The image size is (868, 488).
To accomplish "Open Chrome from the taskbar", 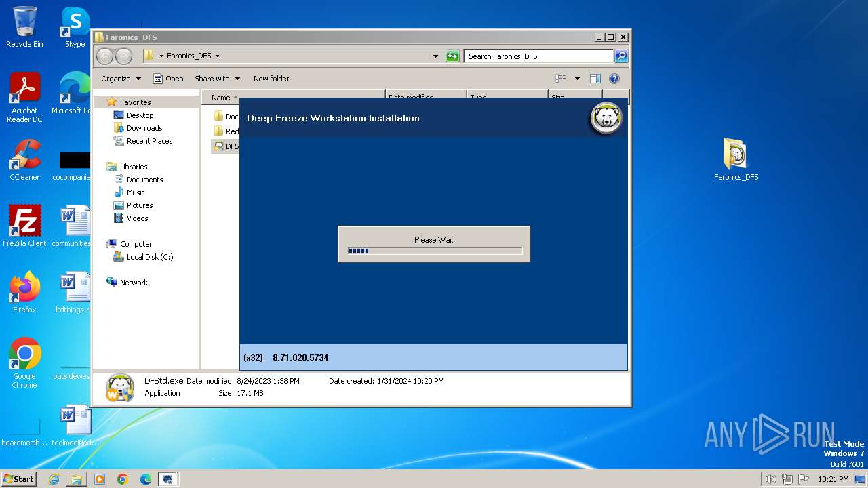I will click(123, 479).
